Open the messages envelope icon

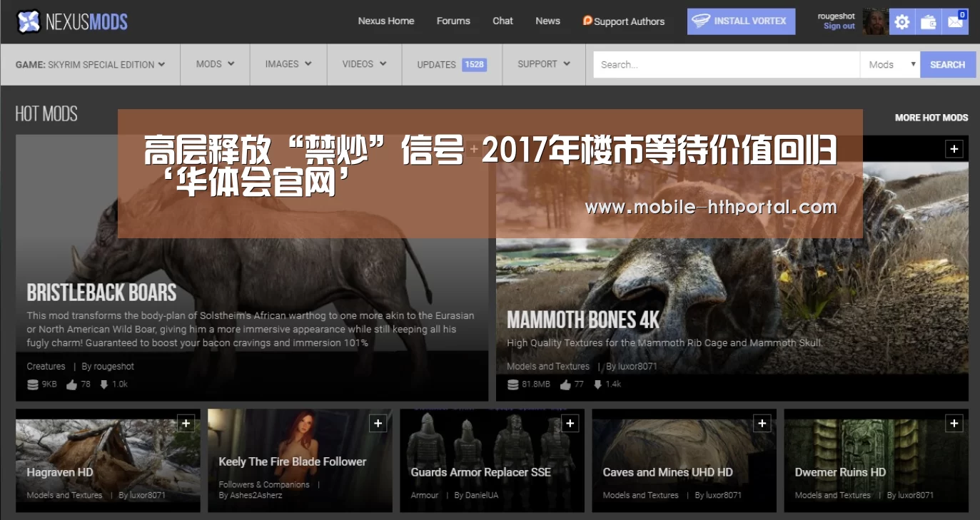coord(955,22)
